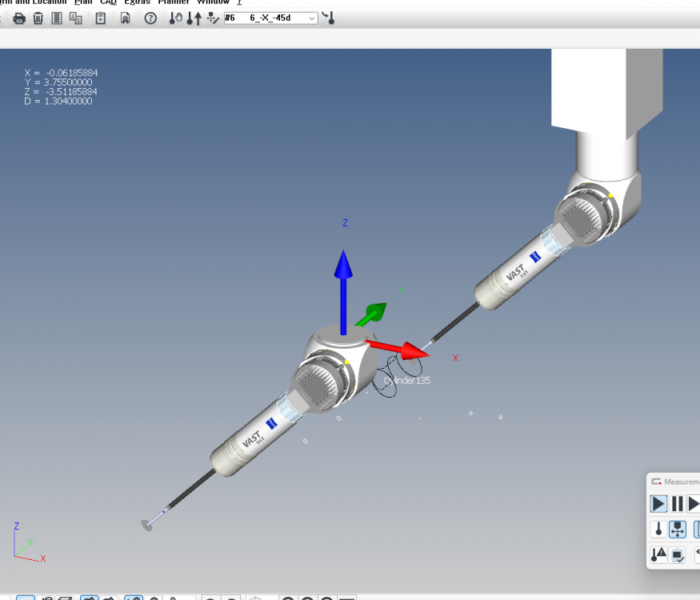Click the single stylus icon in Measurement panel

coord(658,530)
